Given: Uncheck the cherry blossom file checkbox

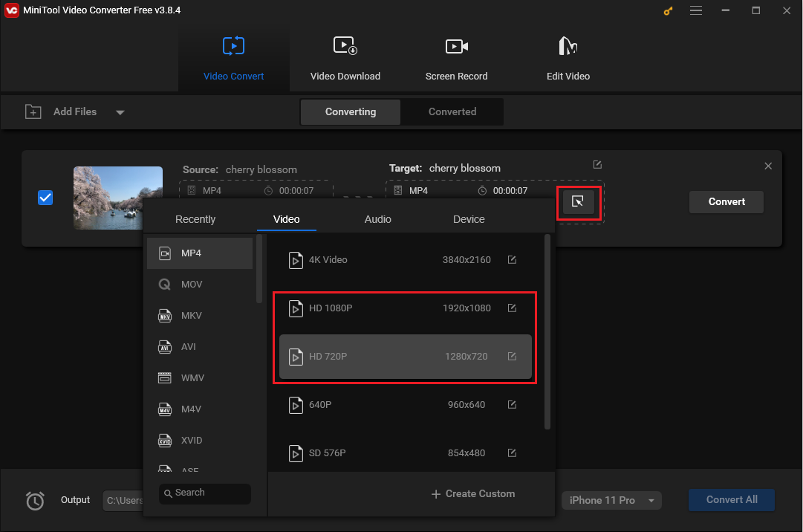Looking at the screenshot, I should point(45,198).
